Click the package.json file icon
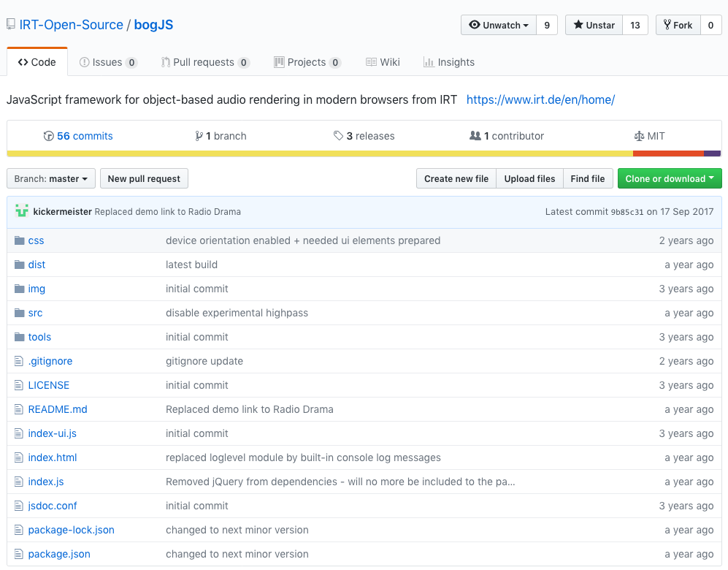This screenshot has height=570, width=728. [x=18, y=554]
